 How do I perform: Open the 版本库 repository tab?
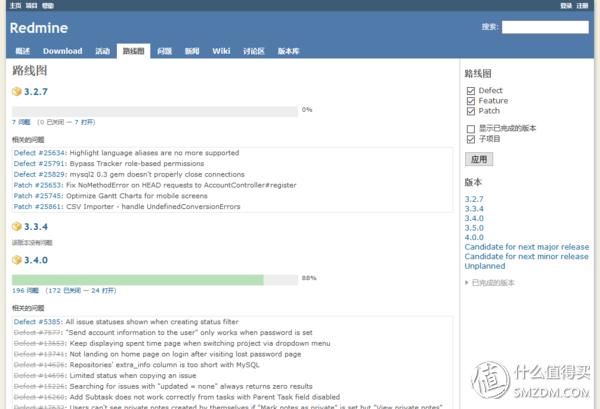288,51
